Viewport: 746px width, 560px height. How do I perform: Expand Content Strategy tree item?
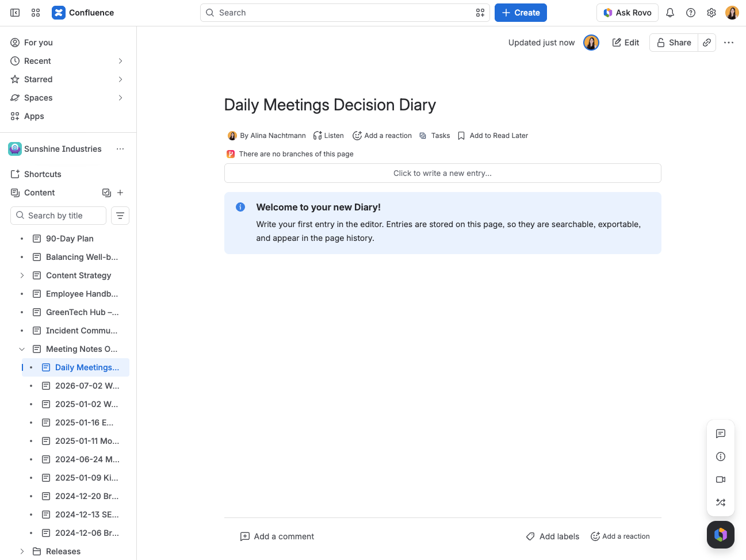[22, 275]
